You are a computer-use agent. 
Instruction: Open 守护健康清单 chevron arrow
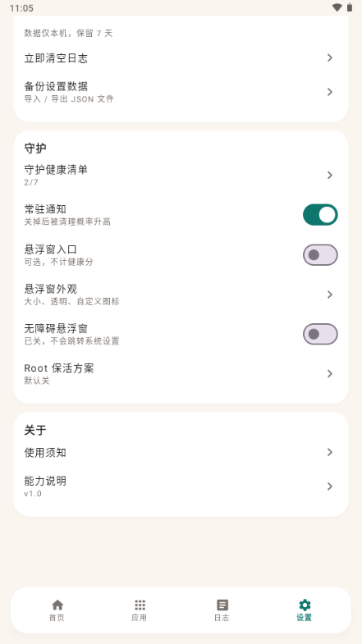point(329,176)
